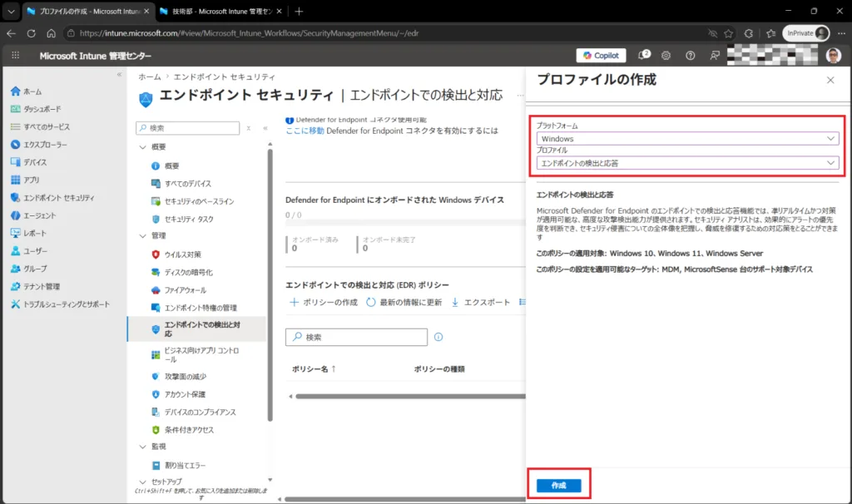This screenshot has height=504, width=852.
Task: Open ディスクの暗号化 menu item
Action: click(182, 272)
